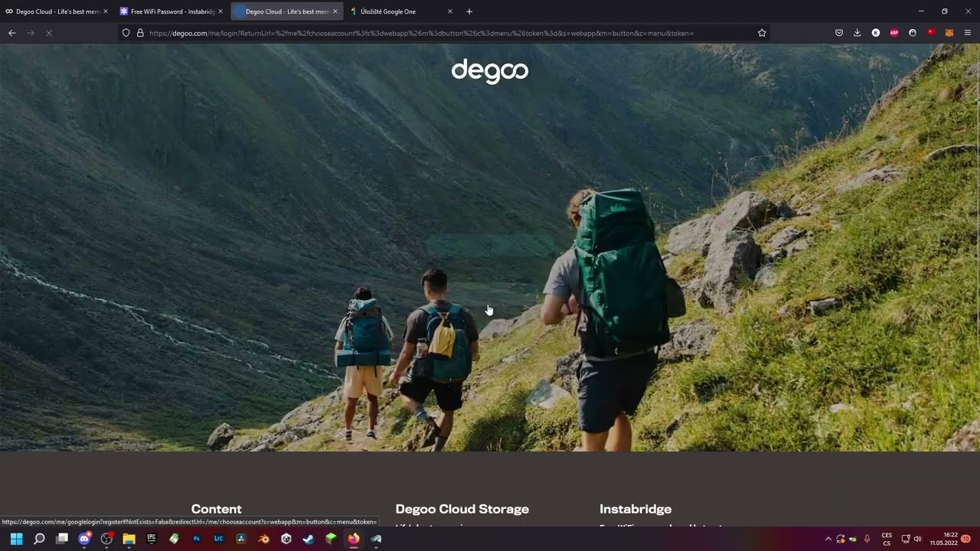The height and width of the screenshot is (551, 980).
Task: Click the Instabridge footer heading
Action: point(635,509)
